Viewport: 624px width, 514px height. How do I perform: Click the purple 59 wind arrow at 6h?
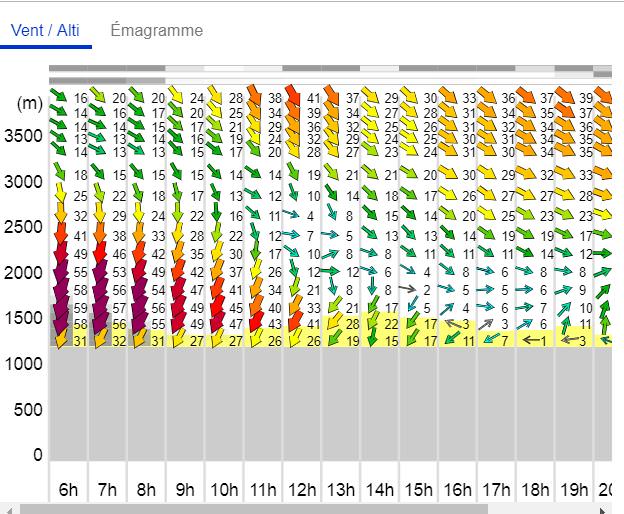[x=61, y=308]
